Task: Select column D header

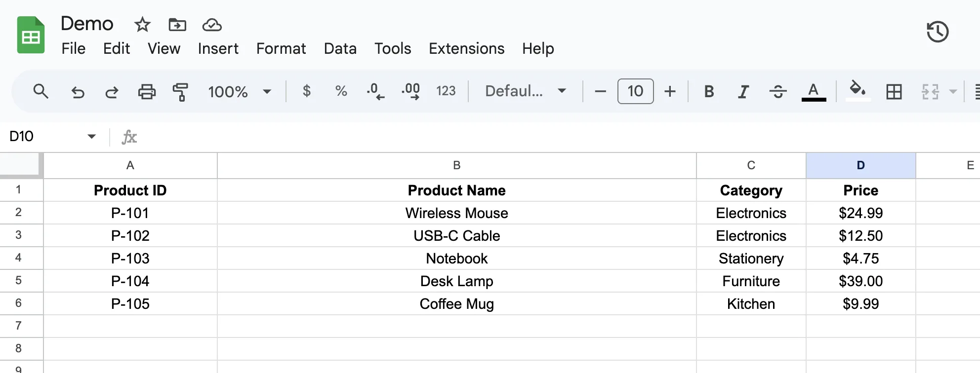Action: [x=861, y=165]
